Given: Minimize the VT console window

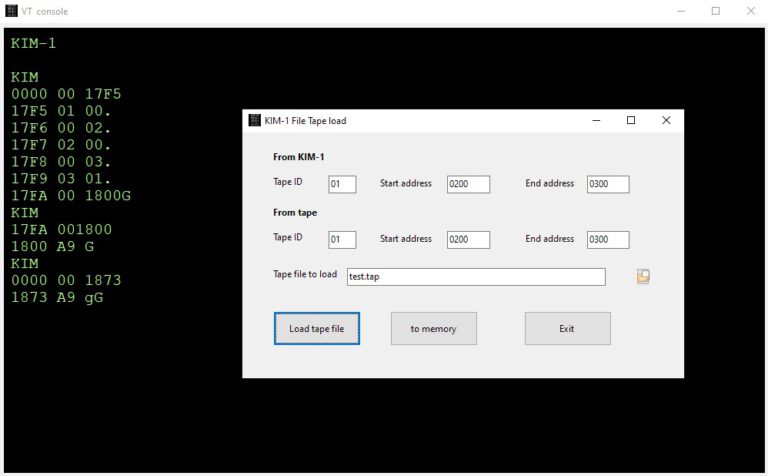Looking at the screenshot, I should point(681,11).
